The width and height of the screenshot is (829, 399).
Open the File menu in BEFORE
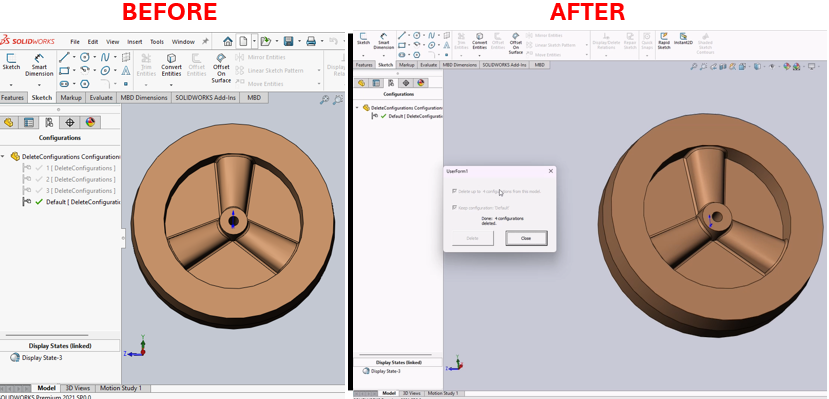click(75, 42)
